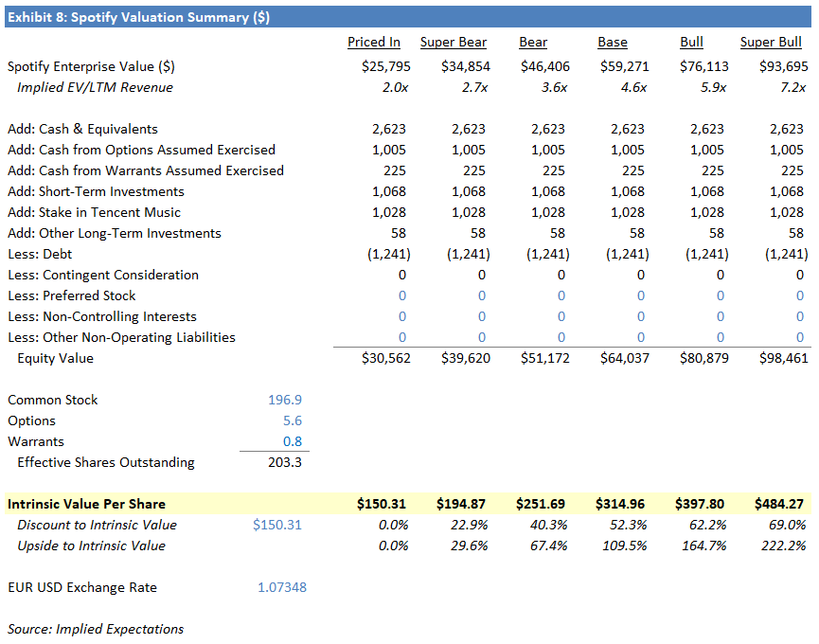The height and width of the screenshot is (644, 819).
Task: Click the Discount to Intrinsic Value label
Action: pyautogui.click(x=98, y=525)
